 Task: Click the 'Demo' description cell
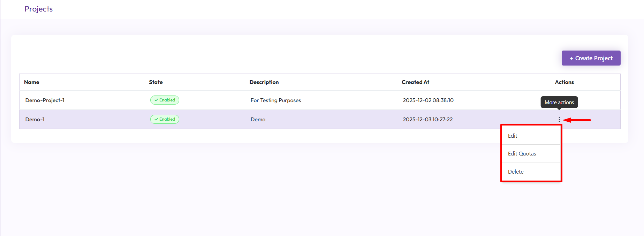(x=258, y=120)
